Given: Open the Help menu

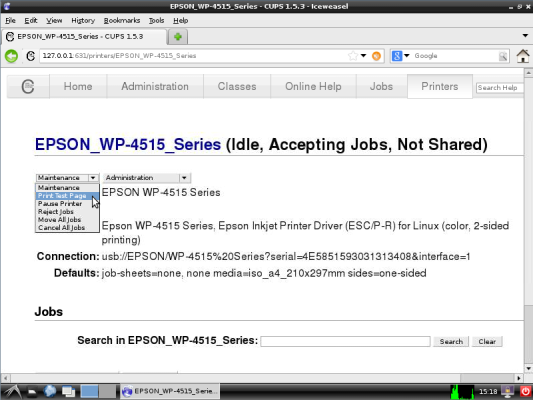Looking at the screenshot, I should tap(180, 21).
